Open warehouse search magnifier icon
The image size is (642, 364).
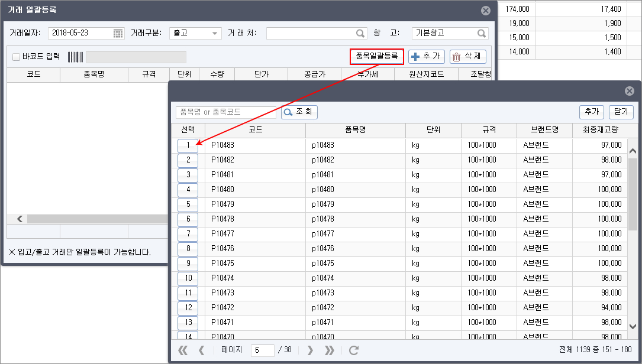click(482, 33)
